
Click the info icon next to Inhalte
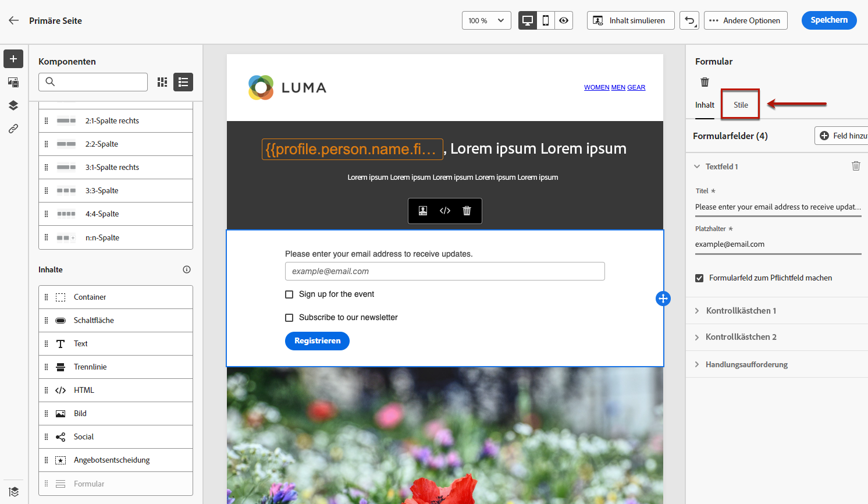point(187,269)
